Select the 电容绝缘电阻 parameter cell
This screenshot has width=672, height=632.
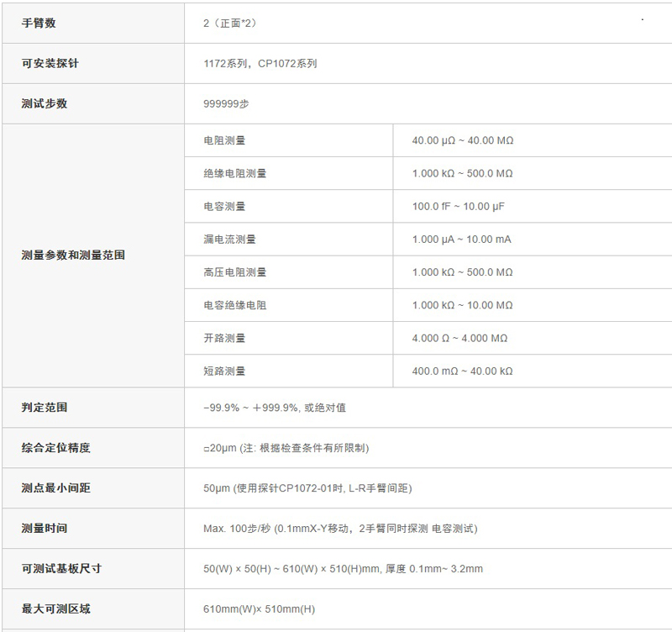(289, 306)
